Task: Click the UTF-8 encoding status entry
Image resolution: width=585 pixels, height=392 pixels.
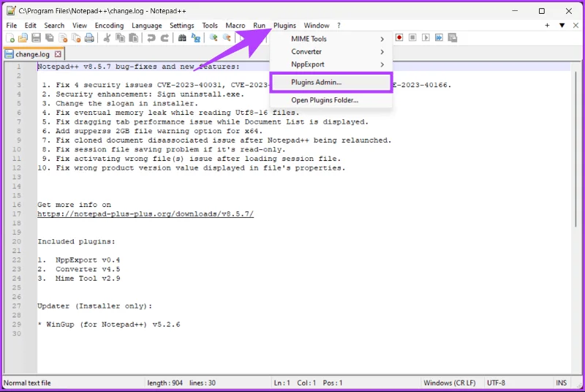Action: click(496, 383)
